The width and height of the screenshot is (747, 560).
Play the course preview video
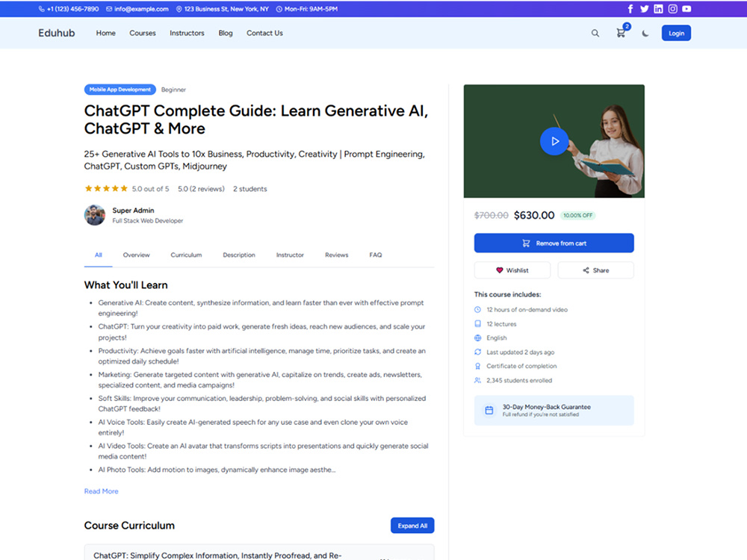pyautogui.click(x=554, y=141)
